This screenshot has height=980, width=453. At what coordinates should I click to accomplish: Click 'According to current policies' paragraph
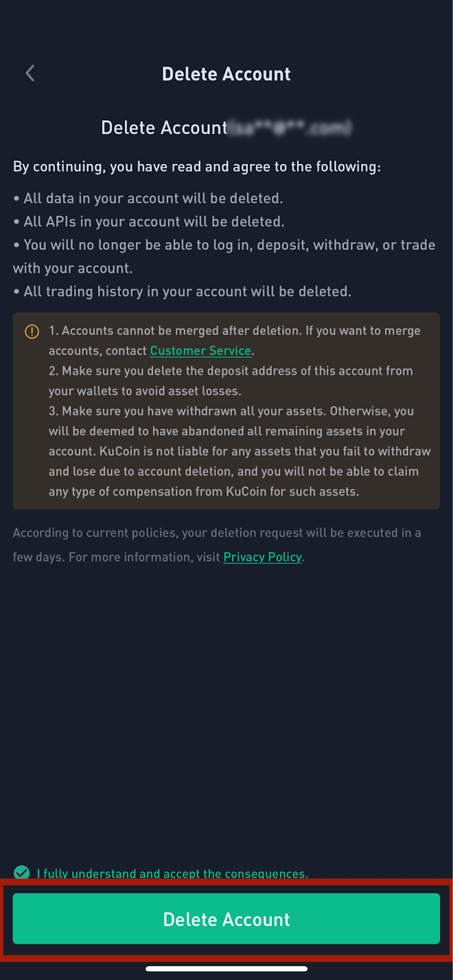click(x=217, y=545)
